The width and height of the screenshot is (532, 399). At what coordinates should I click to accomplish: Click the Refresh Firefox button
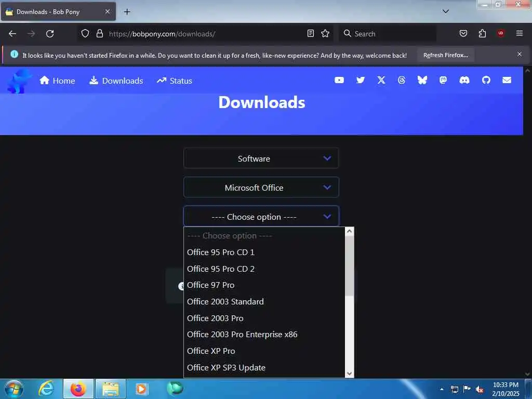[x=445, y=55]
